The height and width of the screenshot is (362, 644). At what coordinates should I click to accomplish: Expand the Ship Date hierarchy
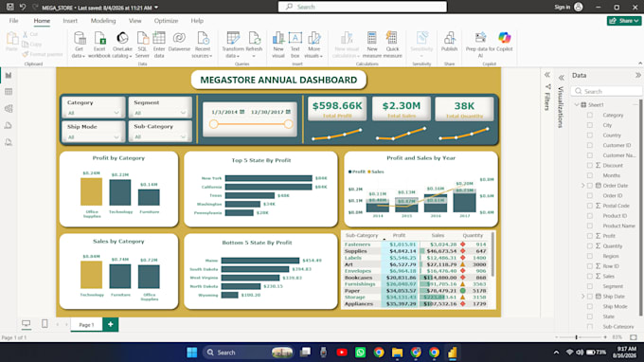(582, 297)
